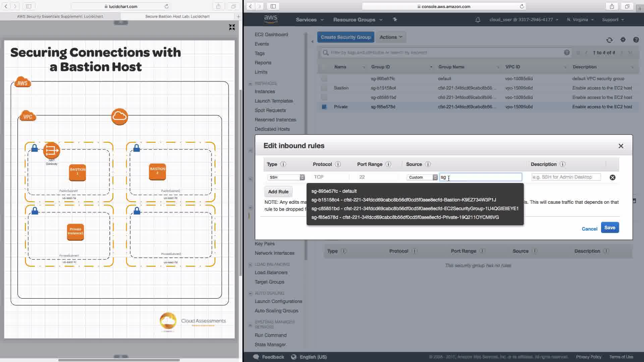Exit the Lucidchart fullscreen collapse icon

coord(232,27)
